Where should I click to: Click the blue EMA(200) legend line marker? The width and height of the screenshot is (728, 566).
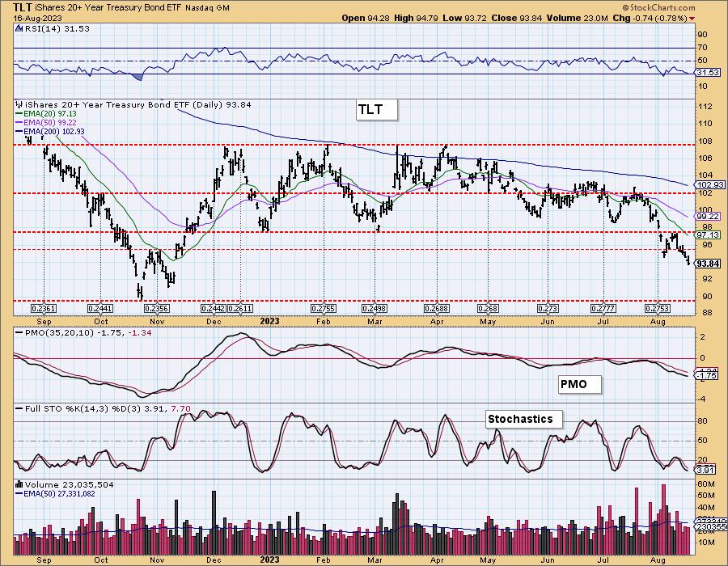click(19, 131)
